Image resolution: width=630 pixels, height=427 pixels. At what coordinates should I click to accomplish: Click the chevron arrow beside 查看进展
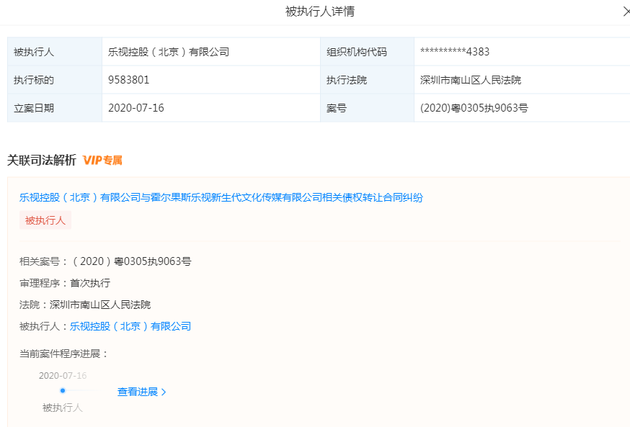[x=164, y=392]
